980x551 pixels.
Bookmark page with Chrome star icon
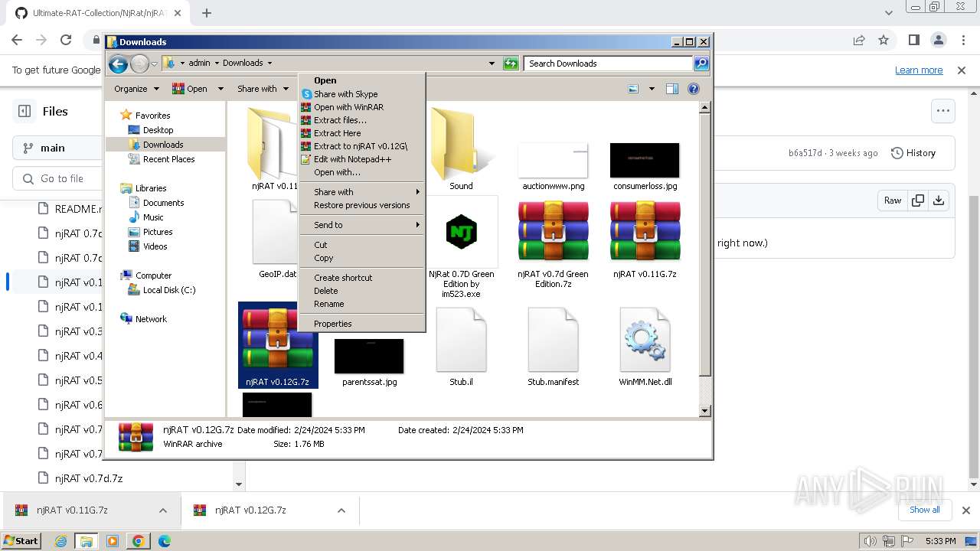(x=884, y=40)
